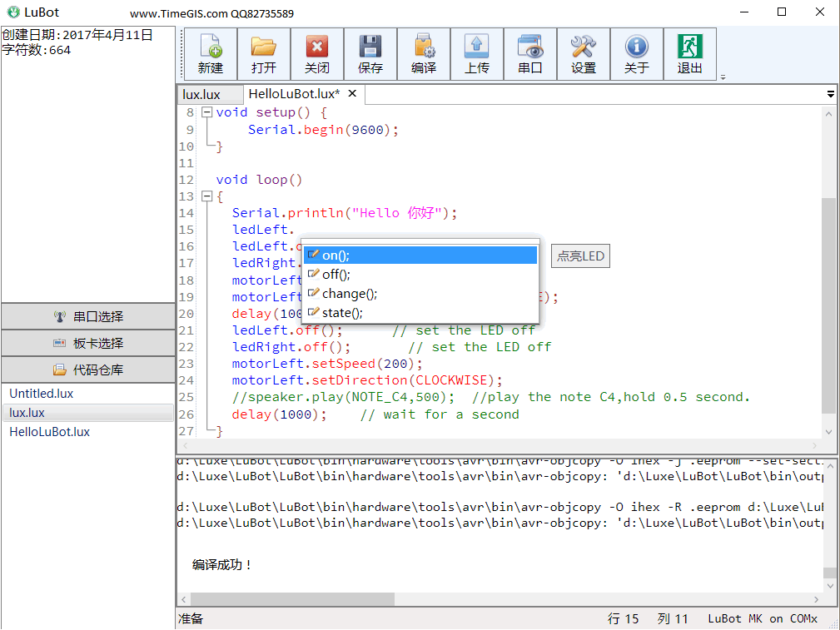This screenshot has width=840, height=630.
Task: Maximize the LuBot window
Action: pyautogui.click(x=782, y=12)
